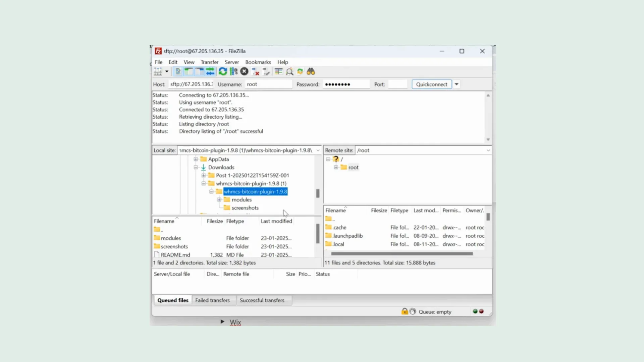Open the Transfer menu
This screenshot has width=644, height=362.
[209, 62]
